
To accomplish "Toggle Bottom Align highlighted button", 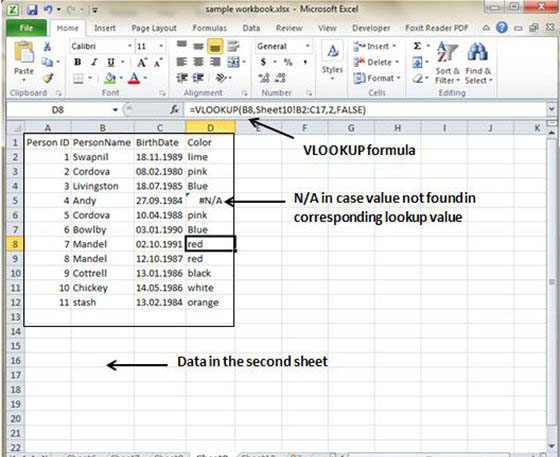I will 215,46.
